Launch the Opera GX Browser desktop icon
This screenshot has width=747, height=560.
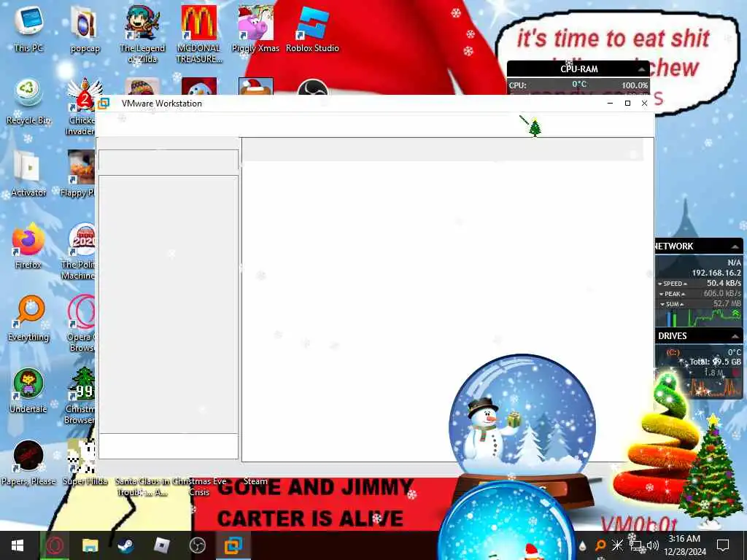tap(81, 324)
